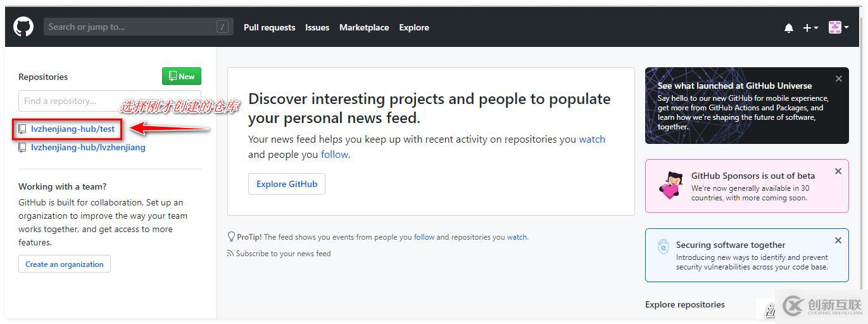Dismiss the GitHub Universe banner

(838, 79)
